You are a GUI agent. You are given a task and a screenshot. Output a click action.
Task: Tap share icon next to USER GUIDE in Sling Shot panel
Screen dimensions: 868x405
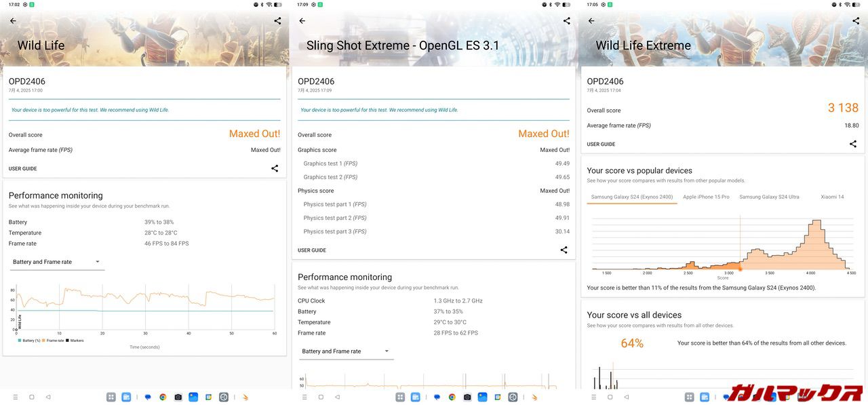point(564,250)
